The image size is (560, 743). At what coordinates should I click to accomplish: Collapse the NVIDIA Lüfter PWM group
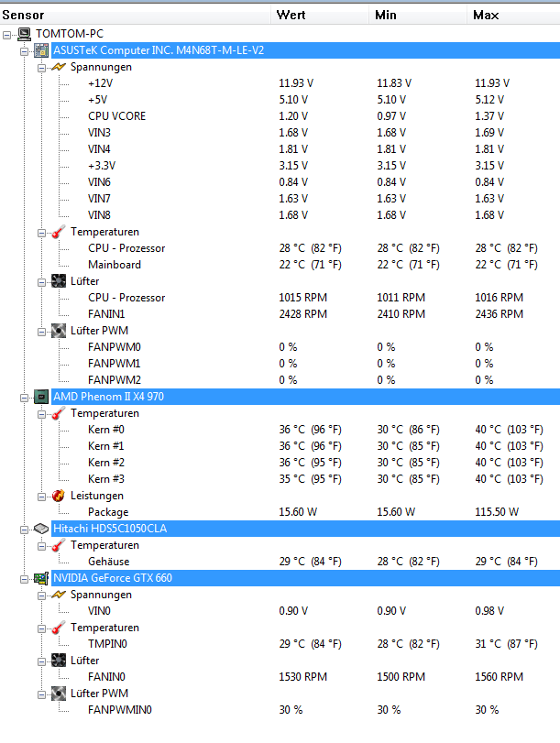[42, 694]
